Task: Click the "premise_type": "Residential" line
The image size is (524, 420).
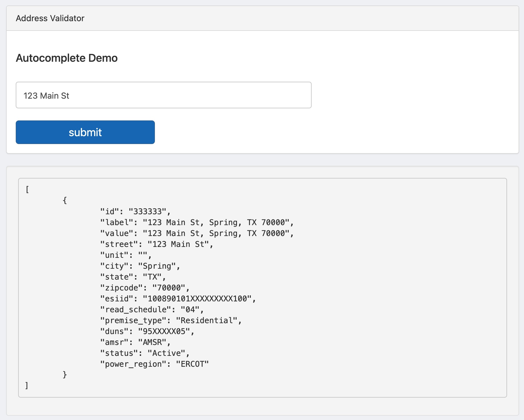Action: (171, 320)
